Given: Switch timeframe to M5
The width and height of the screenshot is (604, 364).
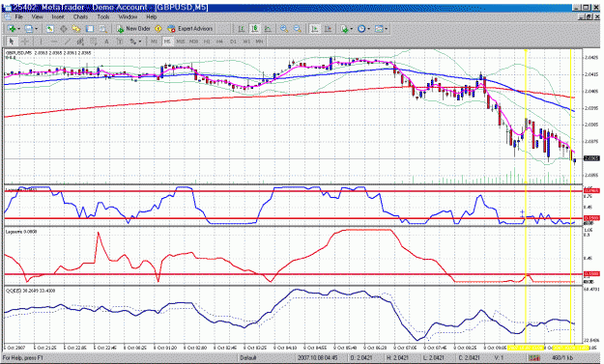Looking at the screenshot, I should tap(167, 42).
